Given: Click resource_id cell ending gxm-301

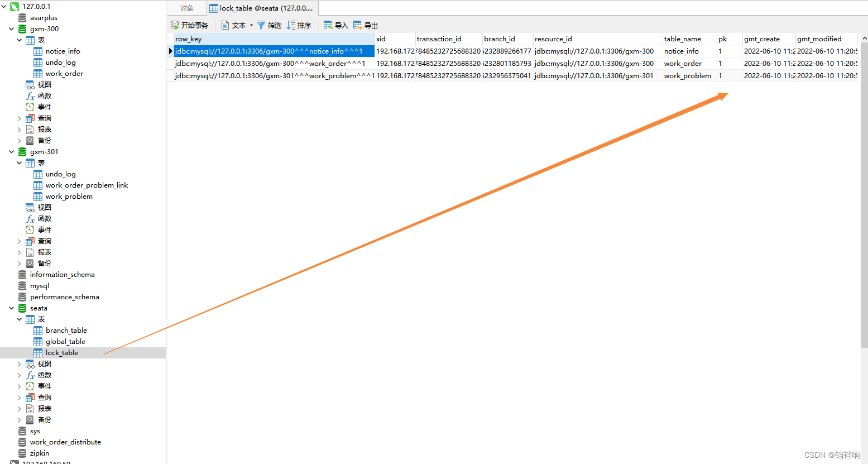Looking at the screenshot, I should pyautogui.click(x=598, y=76).
